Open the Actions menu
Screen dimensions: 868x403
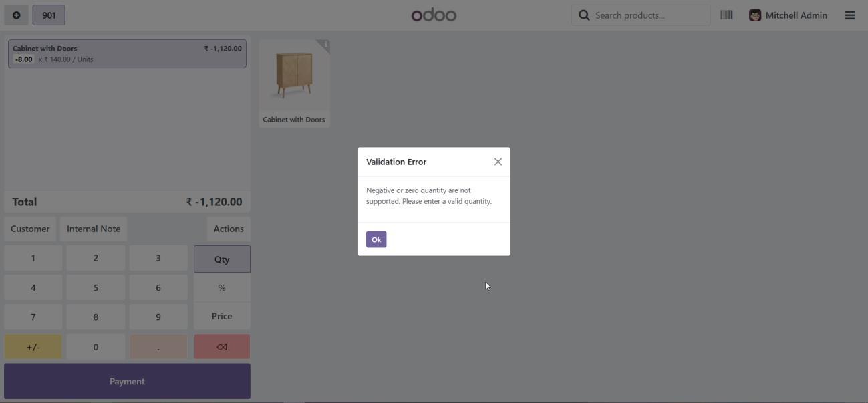[x=228, y=229]
